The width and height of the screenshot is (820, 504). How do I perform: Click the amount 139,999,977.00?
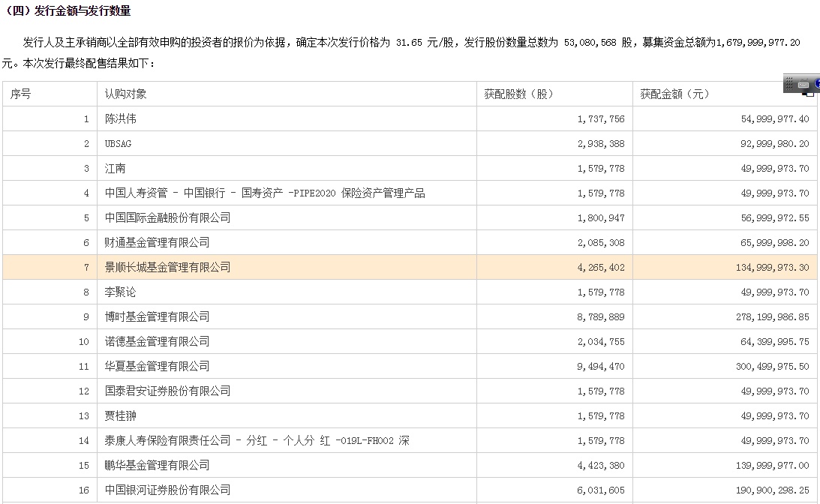pos(773,465)
